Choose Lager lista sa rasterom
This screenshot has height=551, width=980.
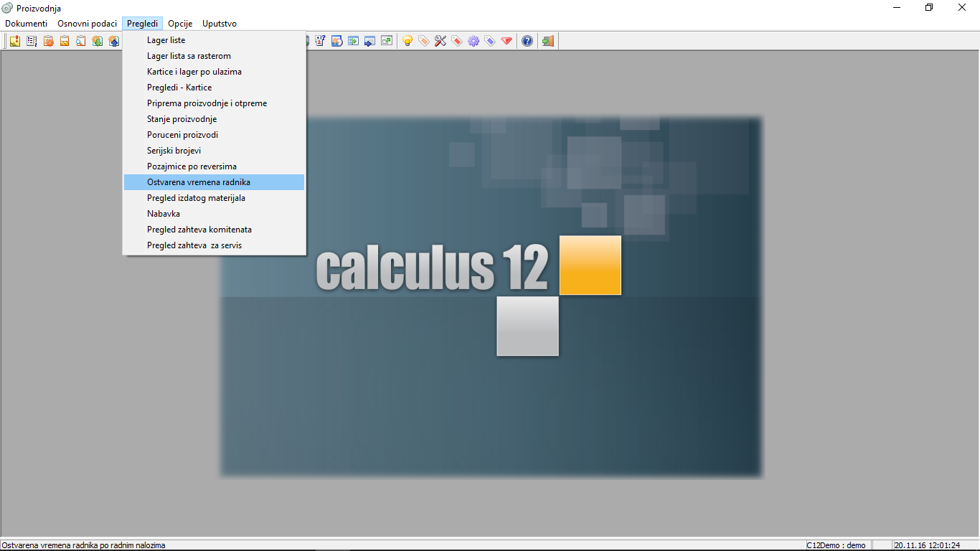pyautogui.click(x=214, y=56)
